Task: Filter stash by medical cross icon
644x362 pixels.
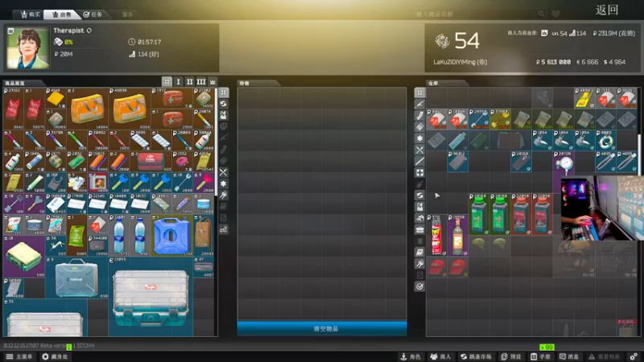Action: pos(419,172)
